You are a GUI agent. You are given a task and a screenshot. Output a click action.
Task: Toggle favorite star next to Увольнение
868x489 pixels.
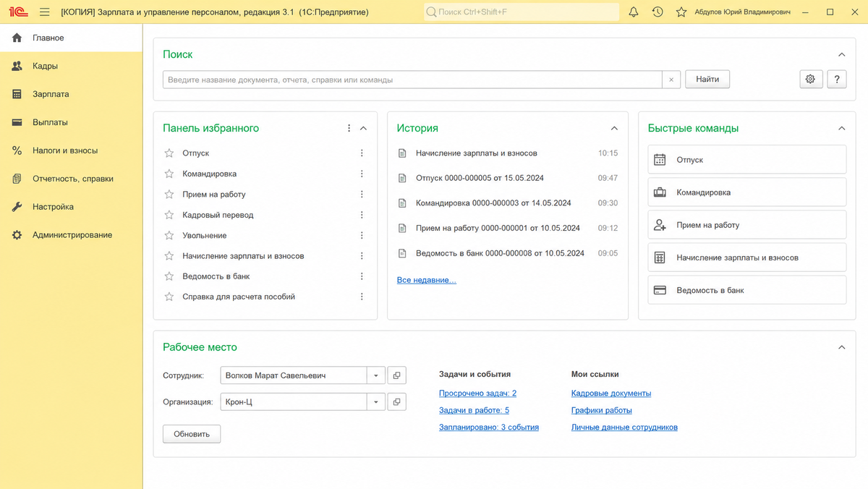tap(169, 235)
